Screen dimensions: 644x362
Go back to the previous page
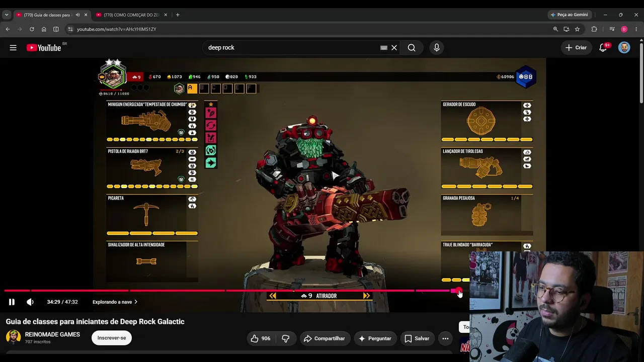8,29
